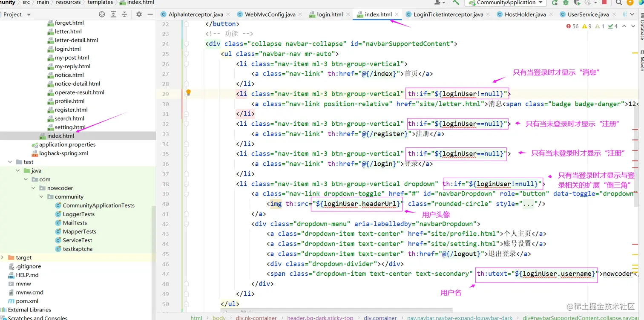This screenshot has height=320, width=644.
Task: Open MailTests class in tree
Action: click(75, 223)
